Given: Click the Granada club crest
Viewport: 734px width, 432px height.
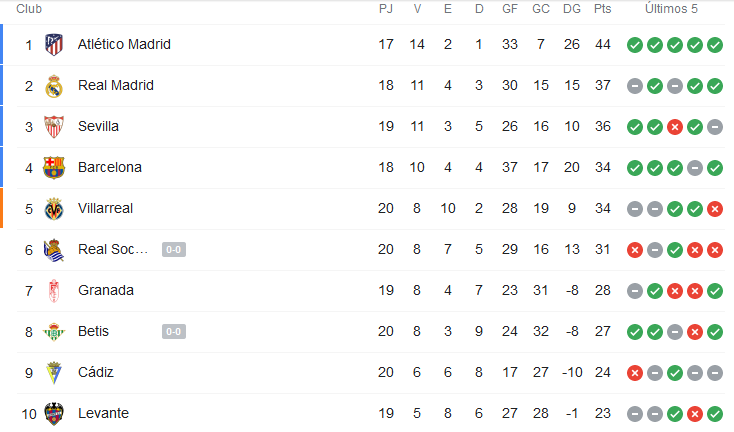Looking at the screenshot, I should (54, 291).
